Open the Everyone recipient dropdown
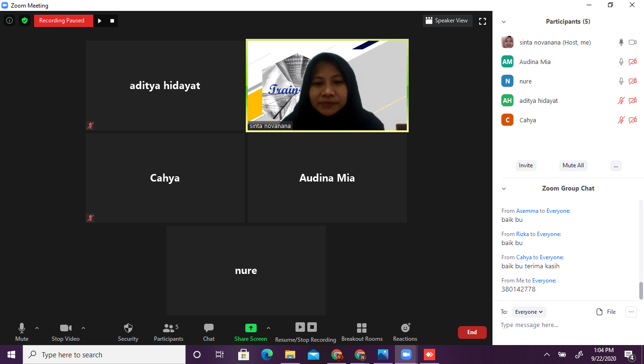 529,312
